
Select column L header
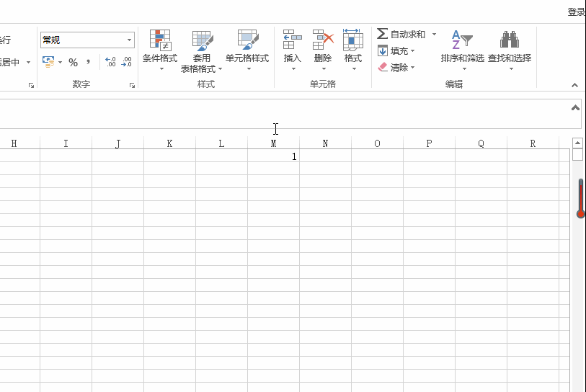(x=221, y=143)
